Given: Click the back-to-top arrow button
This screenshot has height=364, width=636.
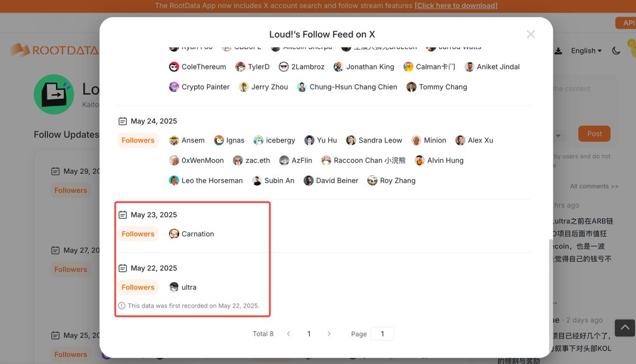Looking at the screenshot, I should (625, 327).
